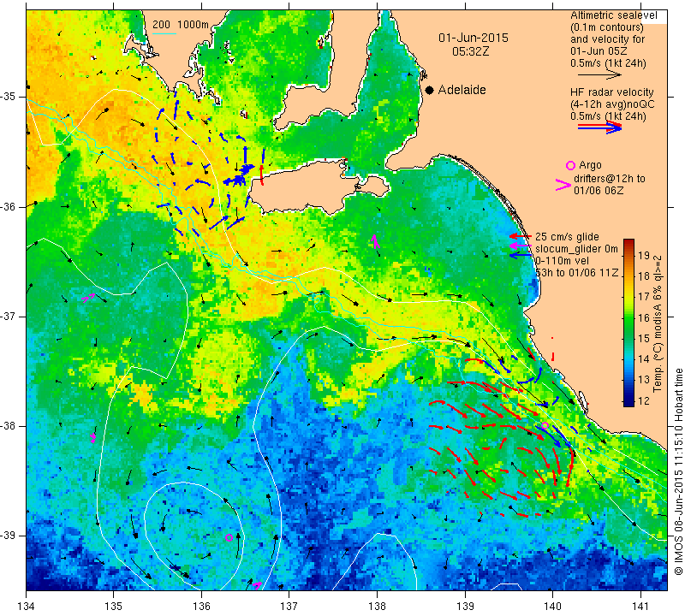Click the '53h to 01/06 11Z' legend text
Screen dimensions: 685x616
click(576, 273)
